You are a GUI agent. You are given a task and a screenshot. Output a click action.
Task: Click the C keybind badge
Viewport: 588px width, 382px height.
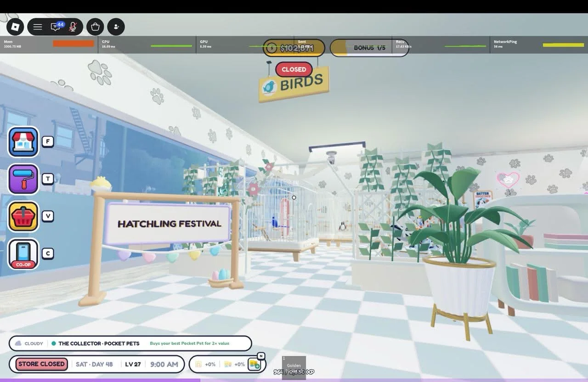coord(48,253)
